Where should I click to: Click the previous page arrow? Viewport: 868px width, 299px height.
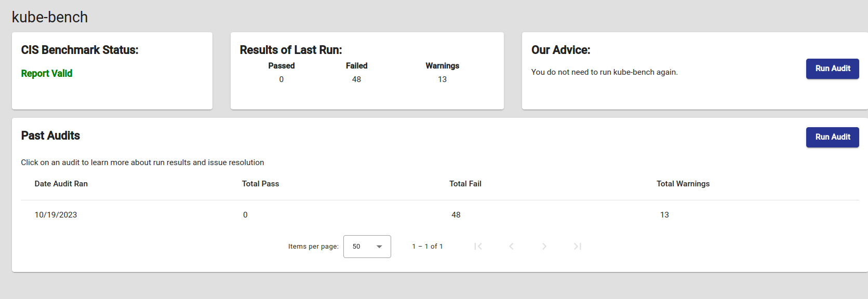511,247
